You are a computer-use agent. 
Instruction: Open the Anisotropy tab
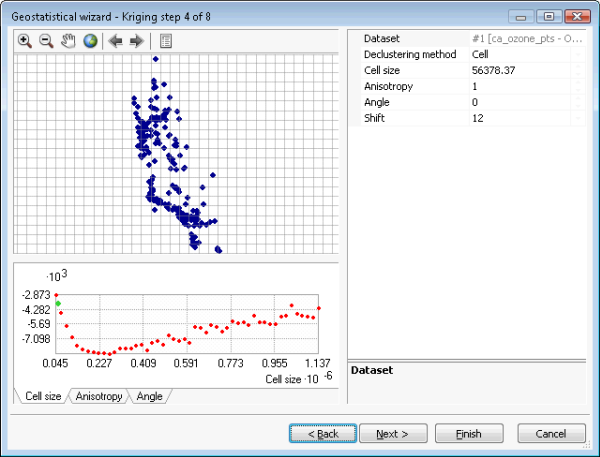click(99, 397)
